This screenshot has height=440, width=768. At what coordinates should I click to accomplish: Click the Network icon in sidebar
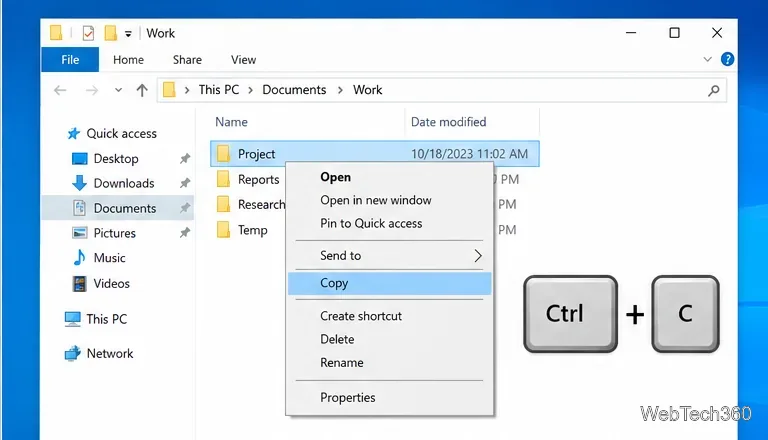pos(72,354)
